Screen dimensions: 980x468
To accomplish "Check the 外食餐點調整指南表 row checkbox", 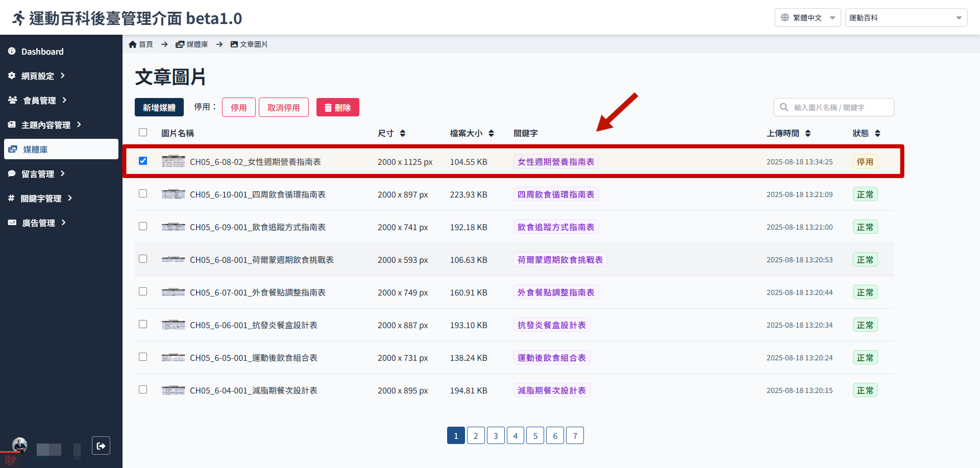I will (x=143, y=291).
